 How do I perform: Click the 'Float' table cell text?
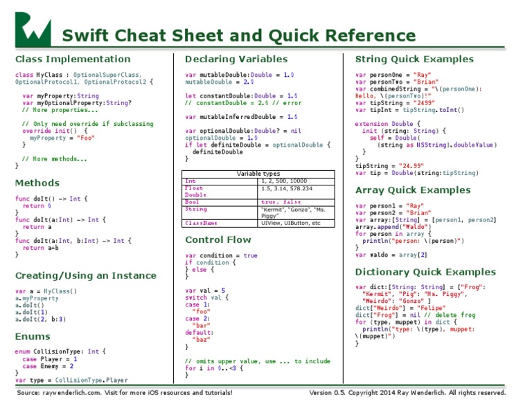[x=194, y=188]
